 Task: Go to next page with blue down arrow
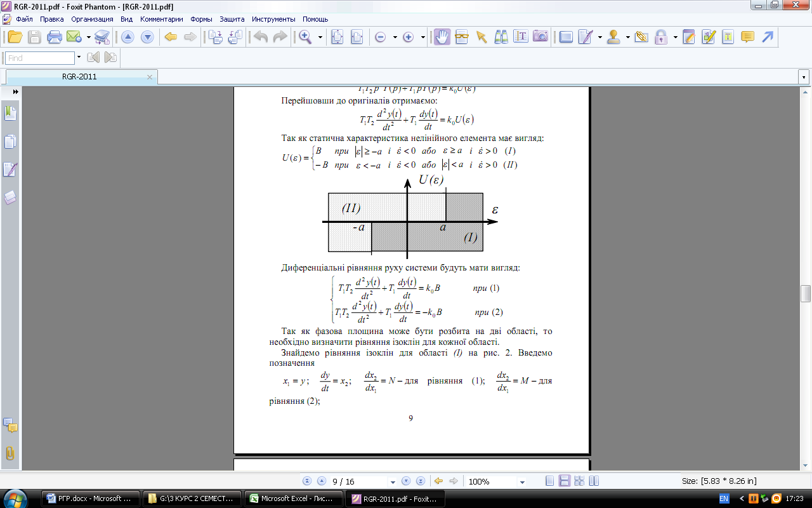click(147, 37)
